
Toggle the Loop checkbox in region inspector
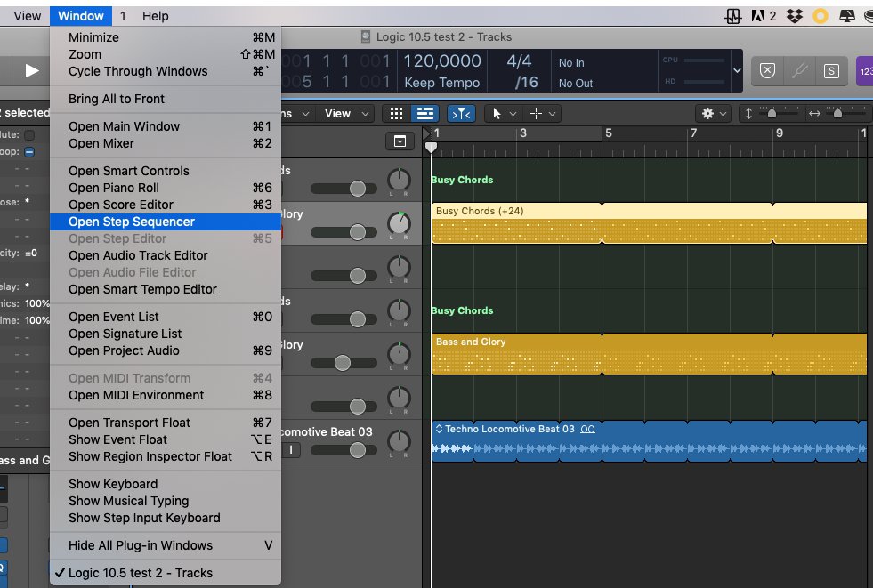coord(29,152)
